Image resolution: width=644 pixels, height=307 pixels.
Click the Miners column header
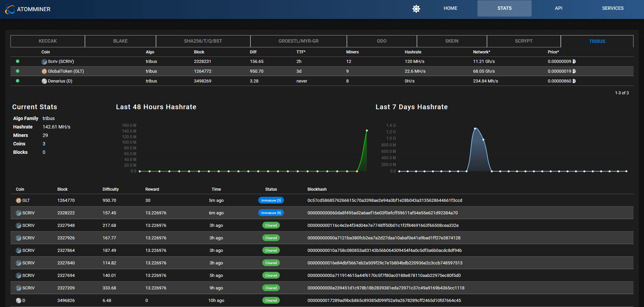pos(352,52)
